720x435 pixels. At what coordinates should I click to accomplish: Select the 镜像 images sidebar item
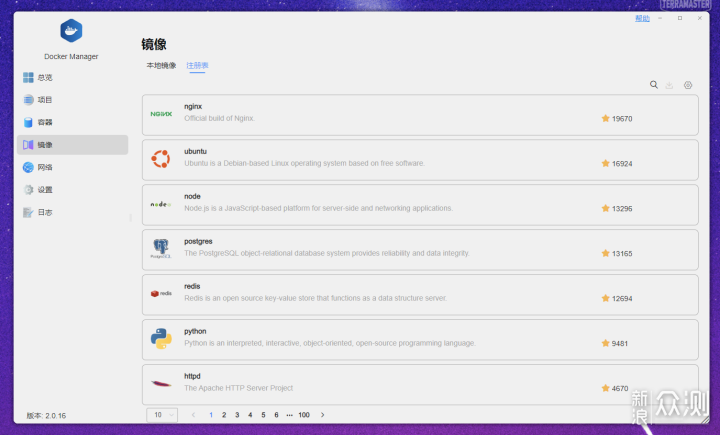pos(73,145)
